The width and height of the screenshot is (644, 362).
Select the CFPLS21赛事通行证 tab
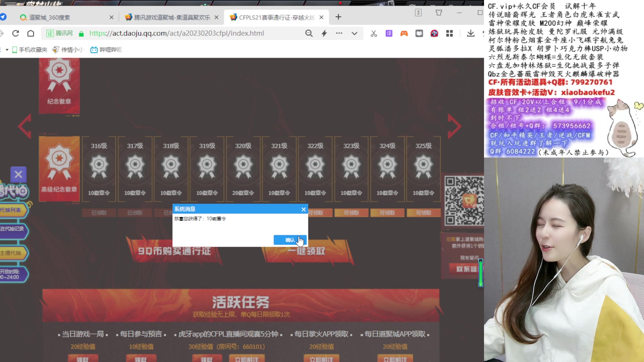[x=277, y=17]
